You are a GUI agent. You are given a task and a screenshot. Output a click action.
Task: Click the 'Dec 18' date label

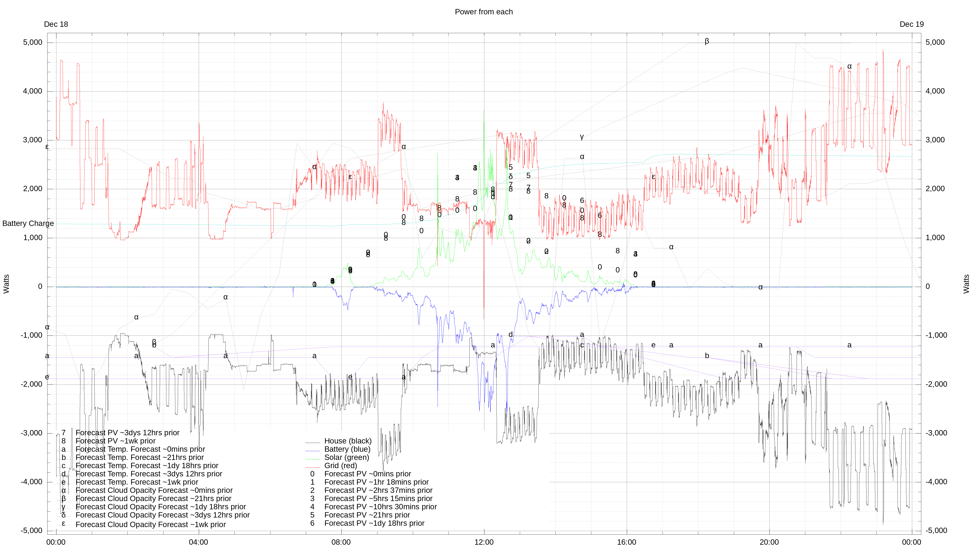pyautogui.click(x=56, y=24)
